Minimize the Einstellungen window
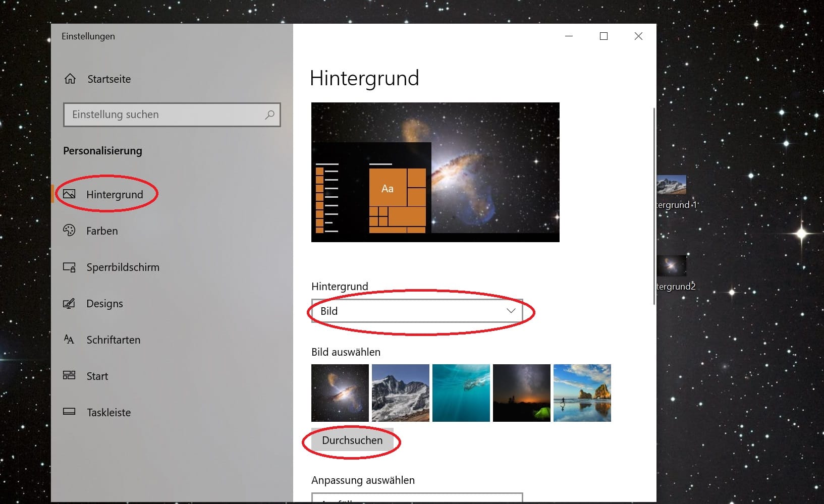This screenshot has width=824, height=504. click(569, 36)
